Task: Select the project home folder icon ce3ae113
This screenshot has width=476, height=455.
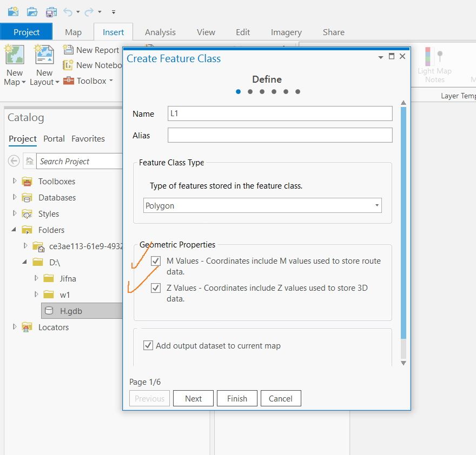Action: point(38,246)
